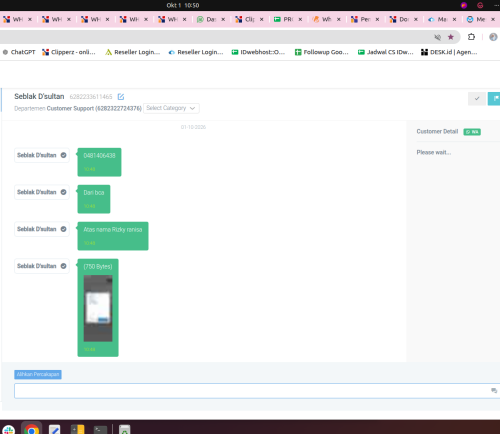Click the muted camera icon in address bar
The image size is (500, 434).
[438, 37]
